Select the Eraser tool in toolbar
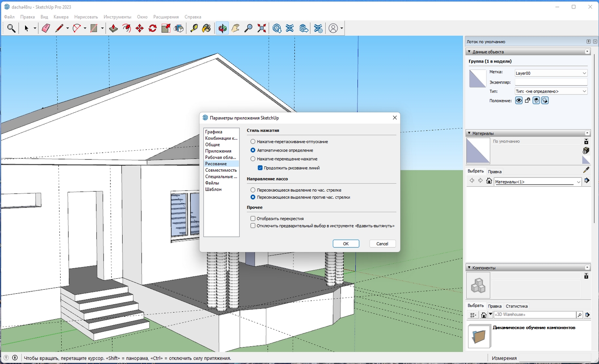The image size is (599, 364). [x=46, y=28]
